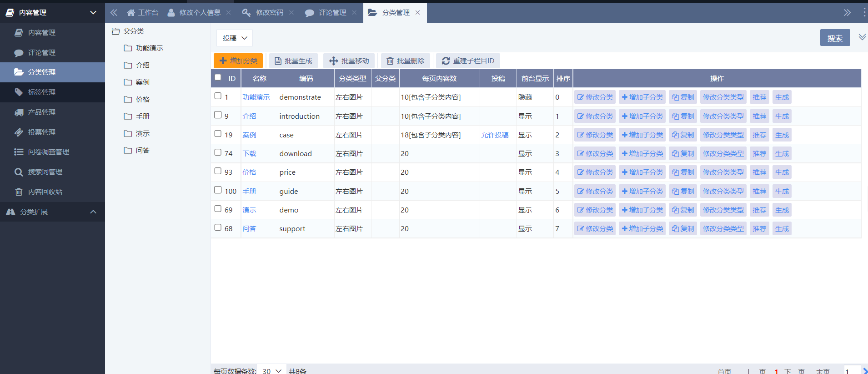Switch to the 工作台 tab
This screenshot has width=868, height=374.
[142, 13]
